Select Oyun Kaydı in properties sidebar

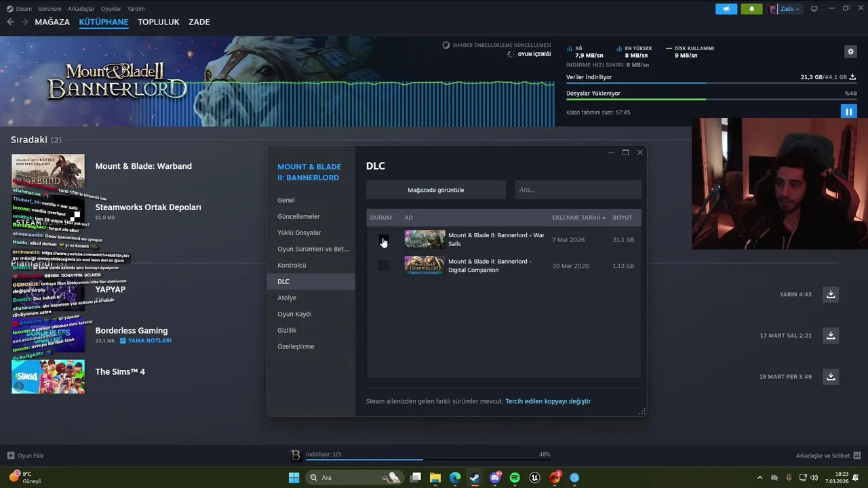311,314
